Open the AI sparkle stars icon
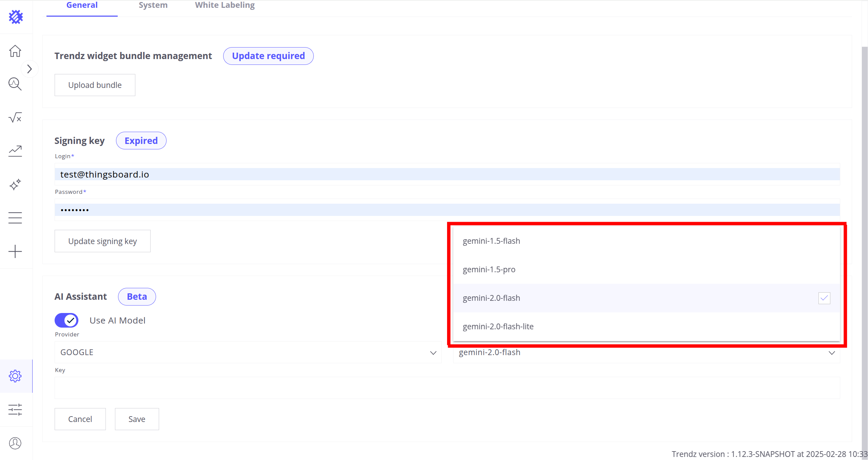Image resolution: width=868 pixels, height=460 pixels. tap(15, 184)
